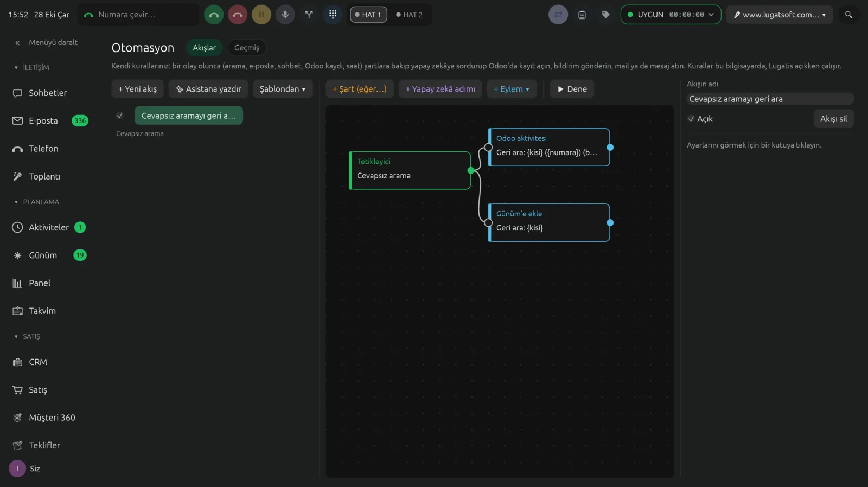Viewport: 868px width, 487px height.
Task: Click the yellow pause/hold call icon
Action: click(261, 15)
